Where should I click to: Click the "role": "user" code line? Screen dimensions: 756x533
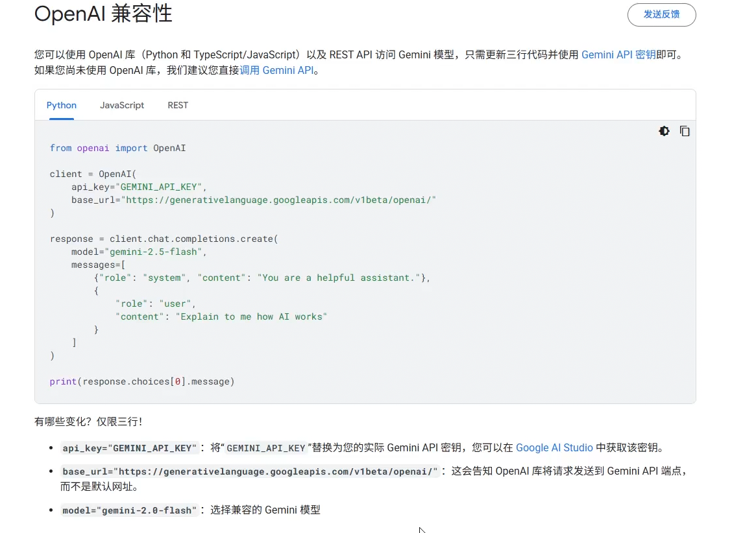pyautogui.click(x=155, y=304)
